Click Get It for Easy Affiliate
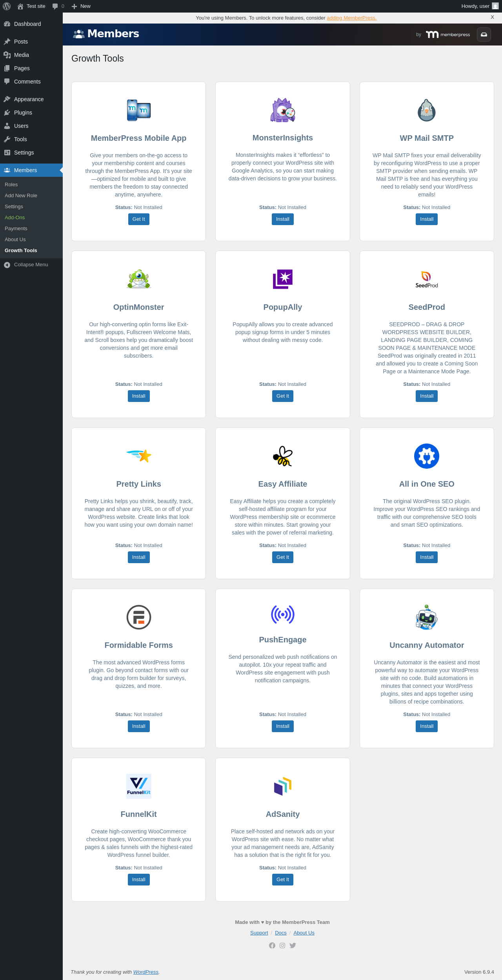The height and width of the screenshot is (980, 502). 283,557
